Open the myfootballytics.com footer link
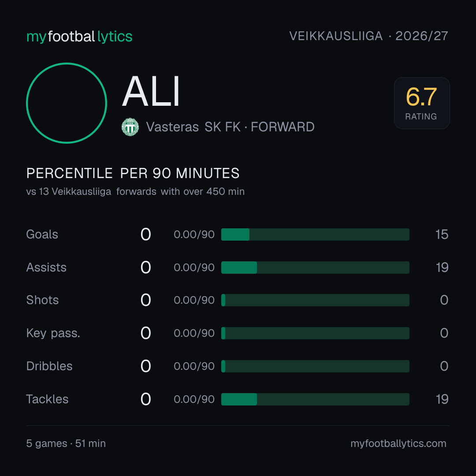The width and height of the screenshot is (476, 476). click(x=398, y=443)
